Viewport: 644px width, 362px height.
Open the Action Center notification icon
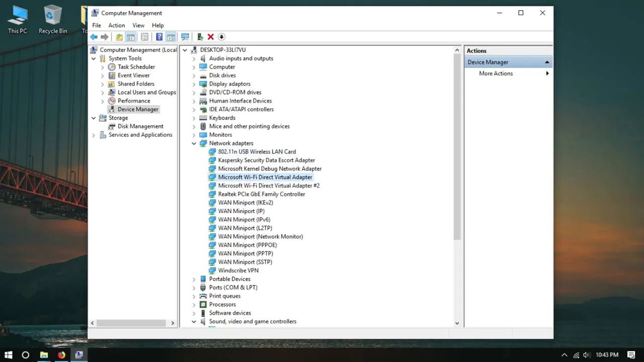click(x=631, y=355)
